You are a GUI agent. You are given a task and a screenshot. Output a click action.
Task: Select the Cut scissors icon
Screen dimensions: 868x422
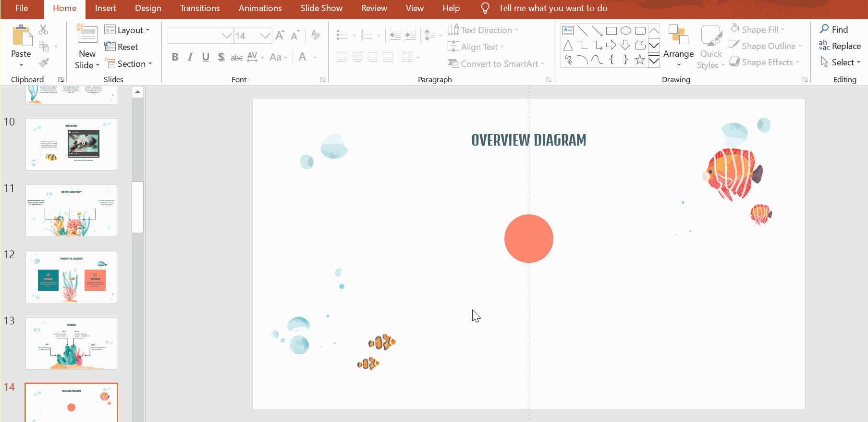coord(43,30)
